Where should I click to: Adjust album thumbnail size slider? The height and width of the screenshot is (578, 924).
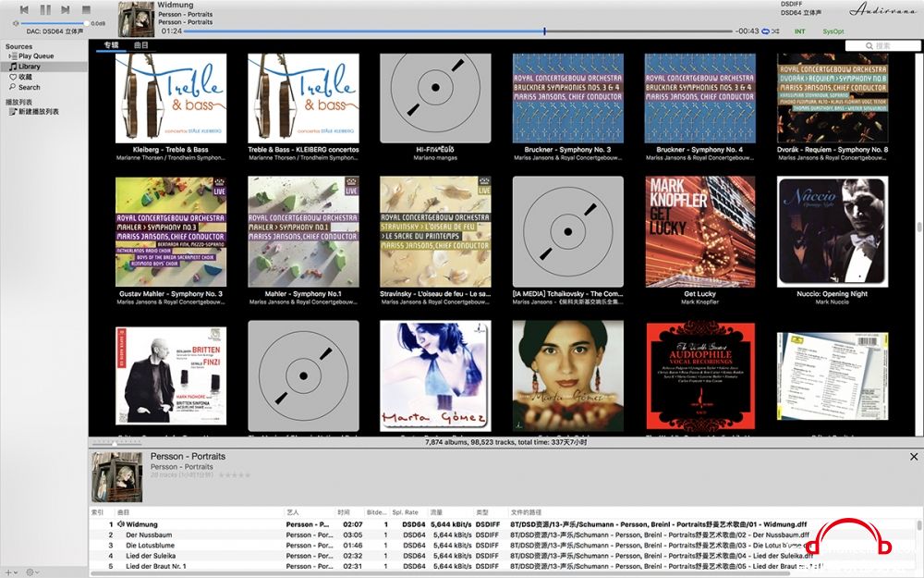coord(116,443)
